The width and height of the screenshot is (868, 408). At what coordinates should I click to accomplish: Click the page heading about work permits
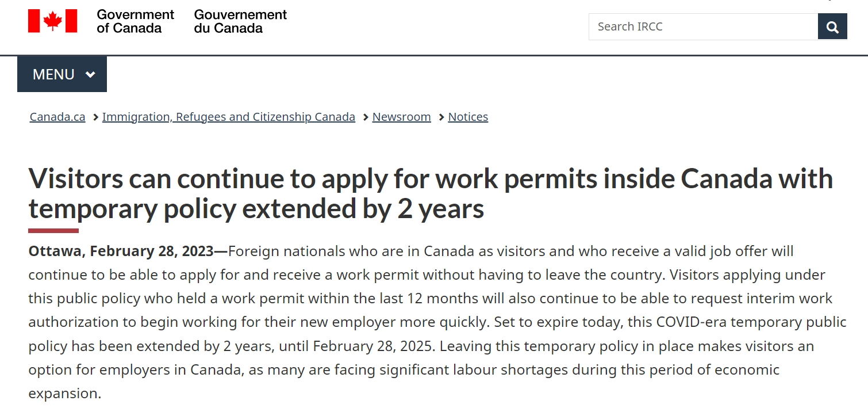coord(431,193)
